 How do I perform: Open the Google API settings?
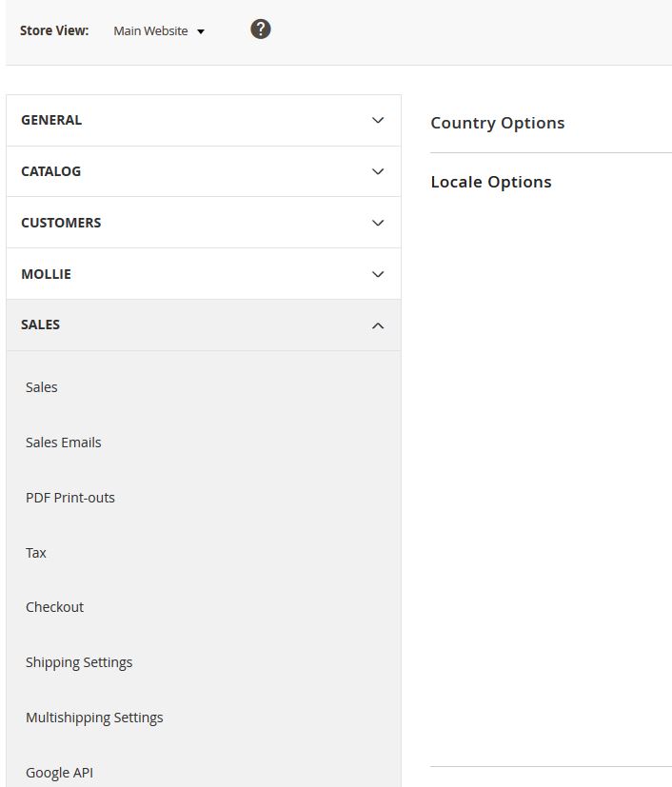(x=59, y=772)
